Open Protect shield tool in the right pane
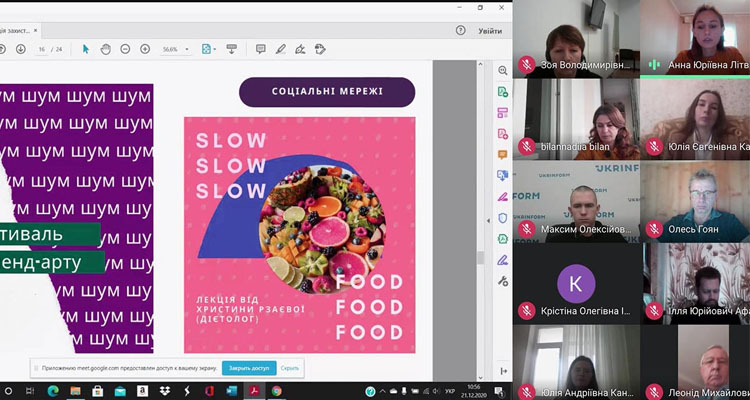The height and width of the screenshot is (400, 750). tap(503, 218)
